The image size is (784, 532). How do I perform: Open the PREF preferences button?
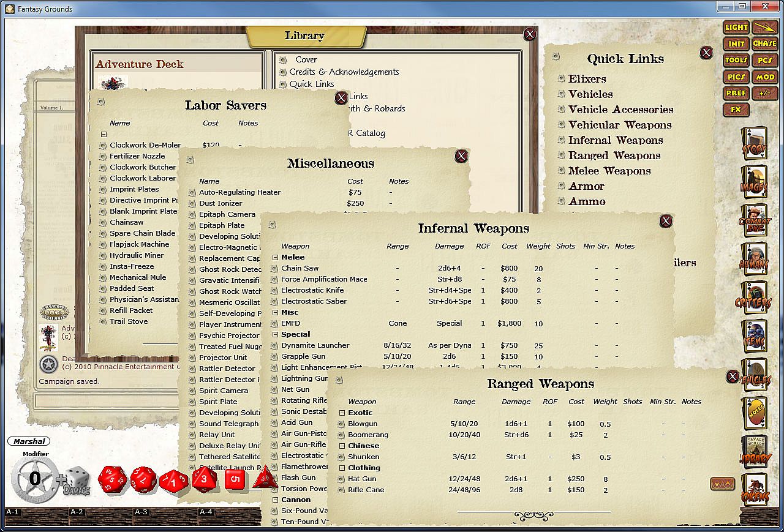pyautogui.click(x=736, y=94)
